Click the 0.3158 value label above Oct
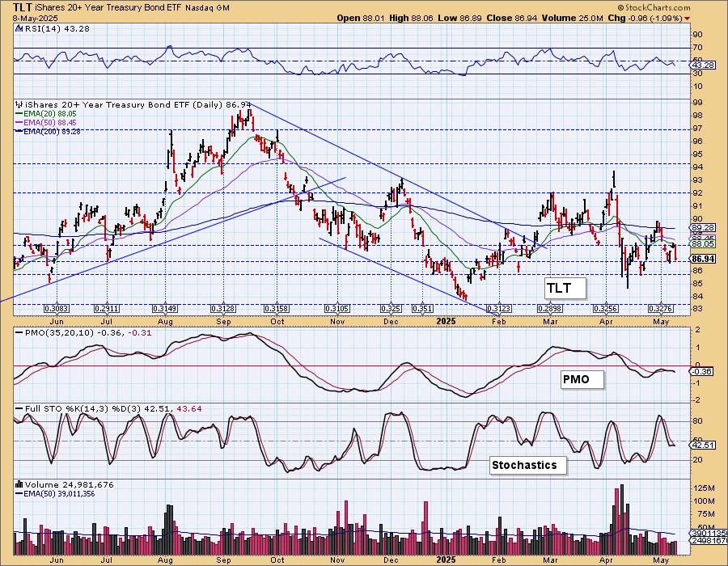 [x=277, y=309]
